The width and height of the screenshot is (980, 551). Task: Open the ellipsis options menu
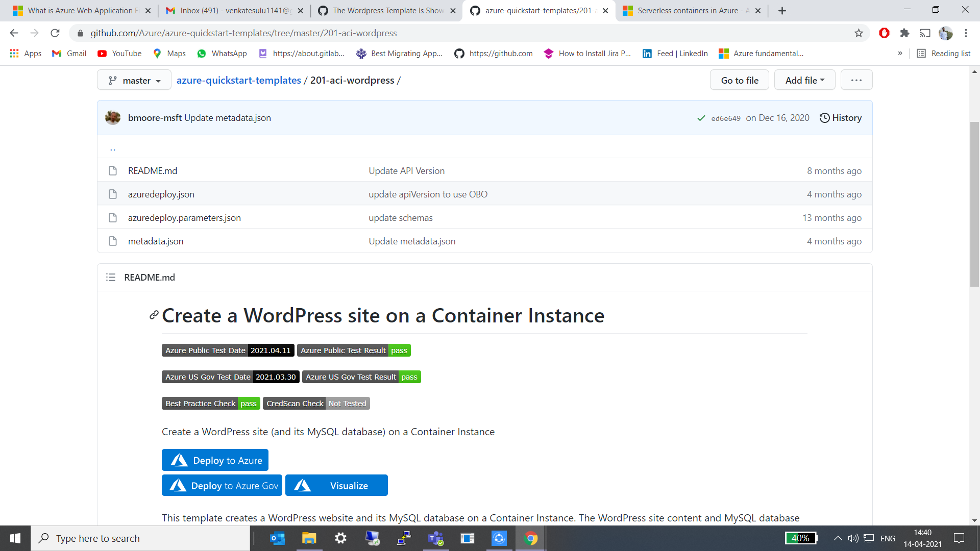click(856, 80)
